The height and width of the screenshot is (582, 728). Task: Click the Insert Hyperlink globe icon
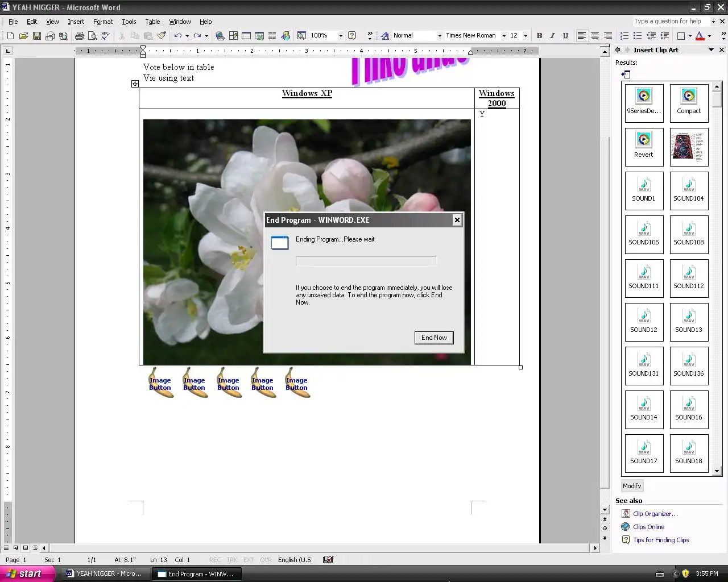click(220, 36)
